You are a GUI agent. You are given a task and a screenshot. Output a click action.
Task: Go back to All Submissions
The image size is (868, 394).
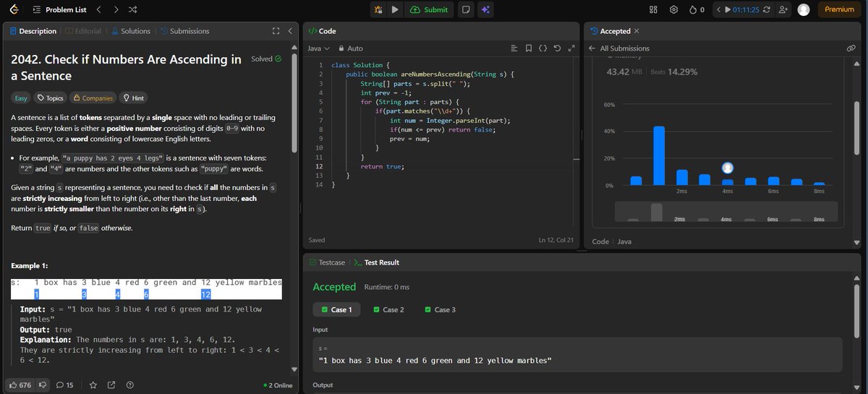tap(619, 48)
